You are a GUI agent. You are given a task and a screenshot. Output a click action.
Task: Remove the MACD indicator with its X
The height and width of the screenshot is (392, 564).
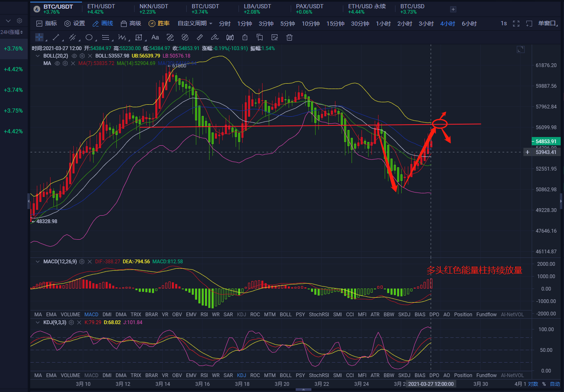tap(90, 262)
